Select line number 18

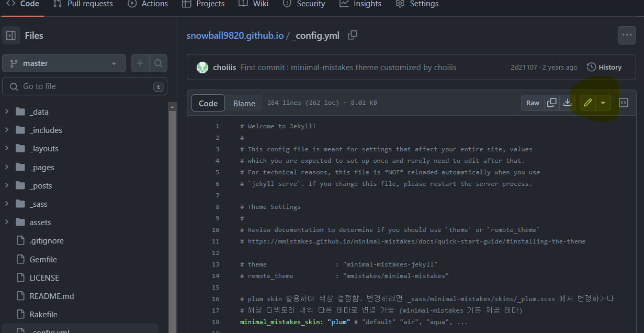click(x=216, y=322)
